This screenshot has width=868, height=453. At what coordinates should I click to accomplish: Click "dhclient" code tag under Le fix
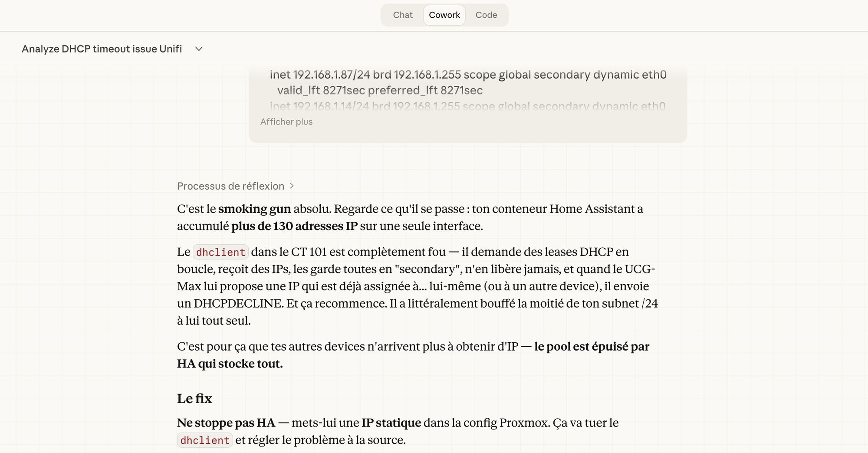[x=205, y=440]
